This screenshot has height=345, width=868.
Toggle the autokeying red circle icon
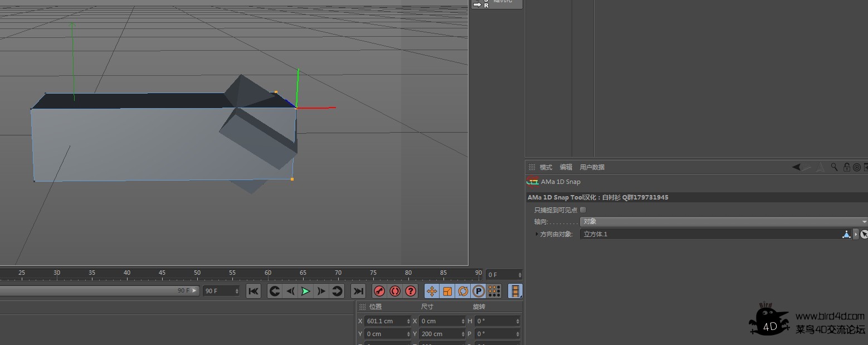coord(395,291)
